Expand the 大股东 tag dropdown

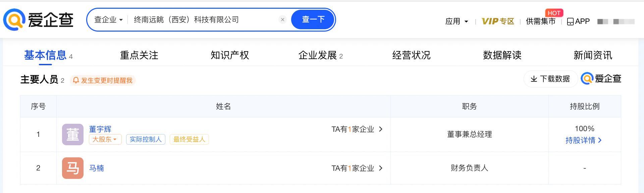105,139
